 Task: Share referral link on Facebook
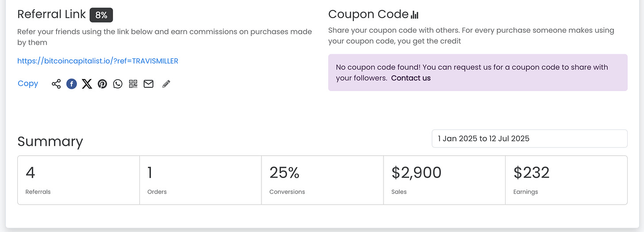pos(72,84)
